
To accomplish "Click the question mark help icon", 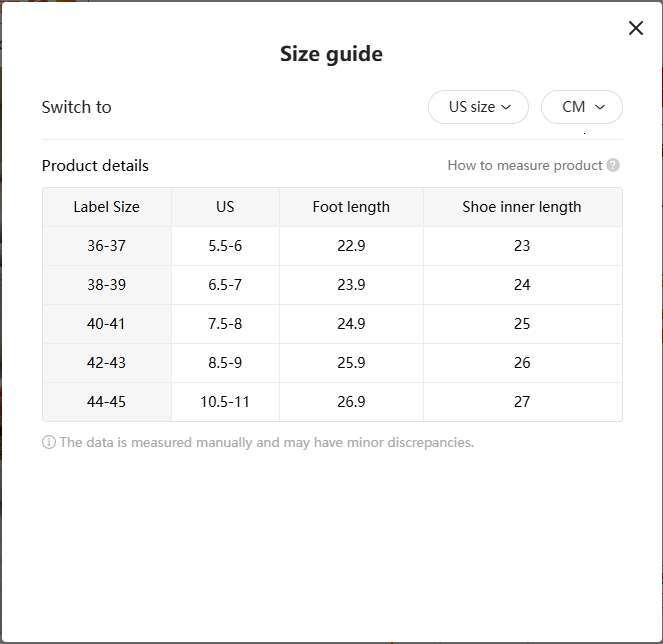I will 613,165.
